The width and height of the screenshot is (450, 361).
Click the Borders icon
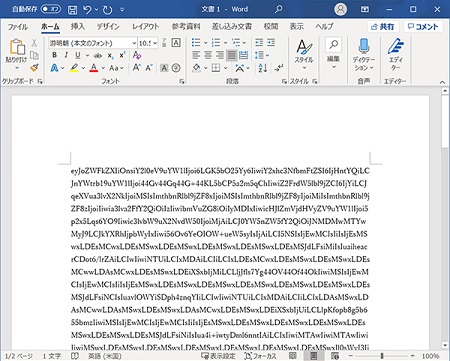coord(216,68)
